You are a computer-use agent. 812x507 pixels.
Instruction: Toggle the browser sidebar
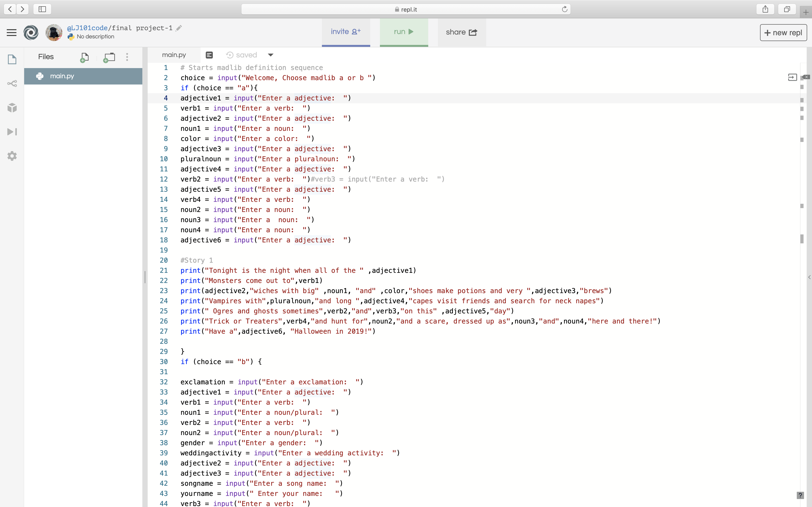(x=42, y=9)
